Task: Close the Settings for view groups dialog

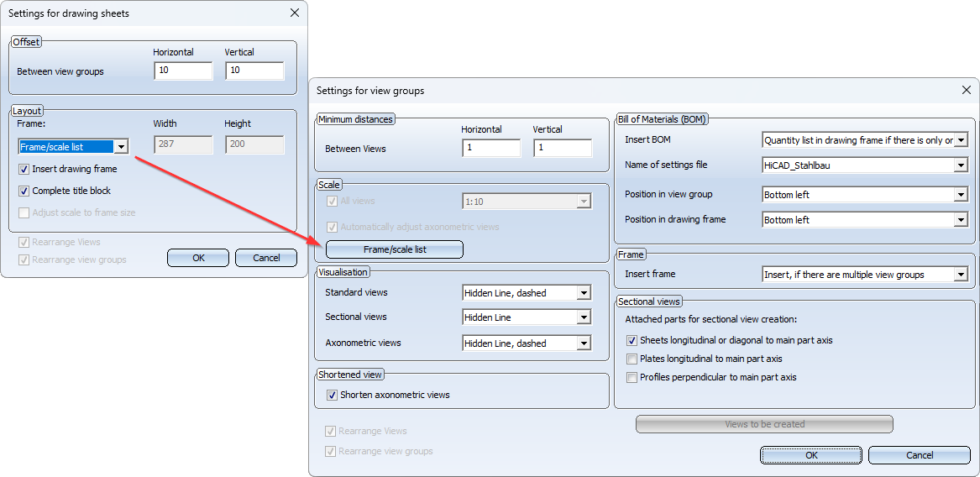Action: click(966, 90)
